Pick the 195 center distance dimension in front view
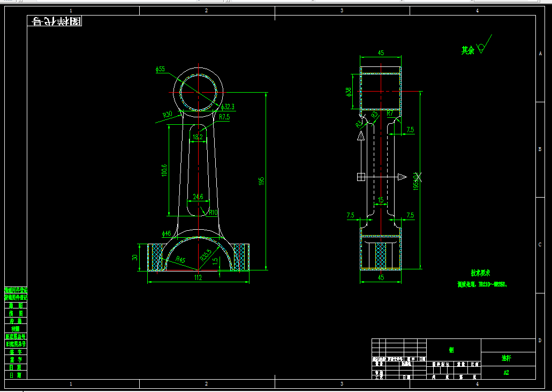 click(x=262, y=181)
